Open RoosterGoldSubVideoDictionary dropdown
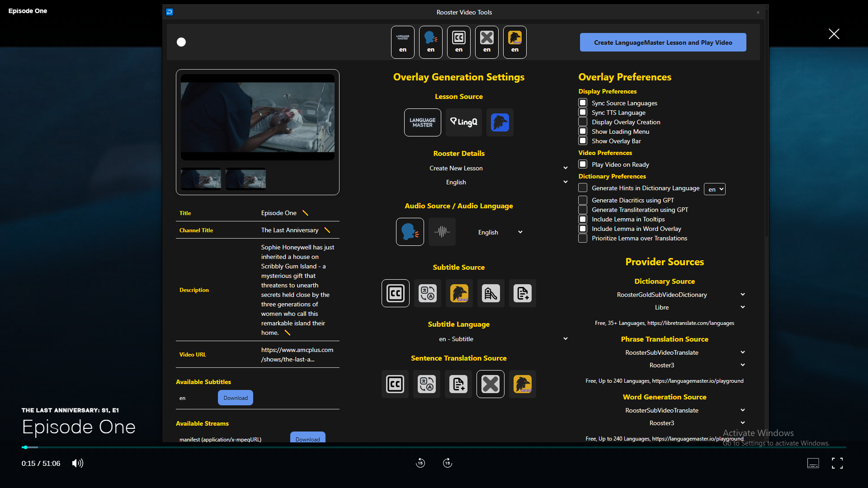The height and width of the screenshot is (488, 868). [x=665, y=295]
